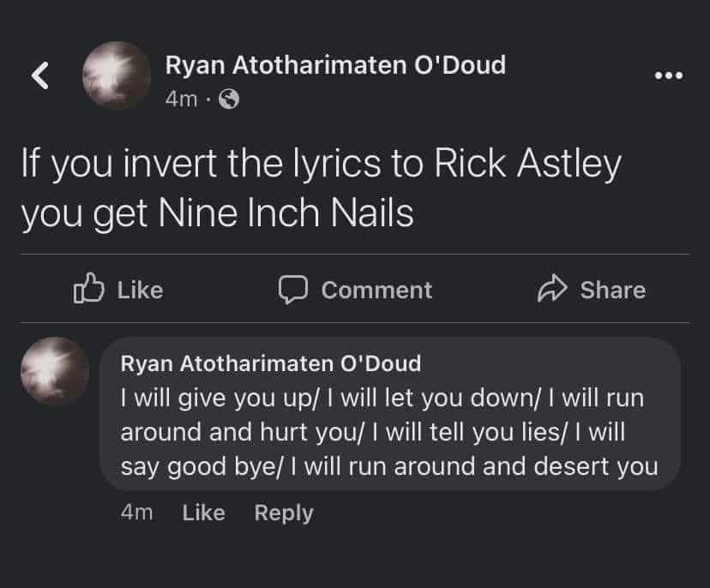
Task: Tap the comment's 4m timestamp
Action: [139, 513]
